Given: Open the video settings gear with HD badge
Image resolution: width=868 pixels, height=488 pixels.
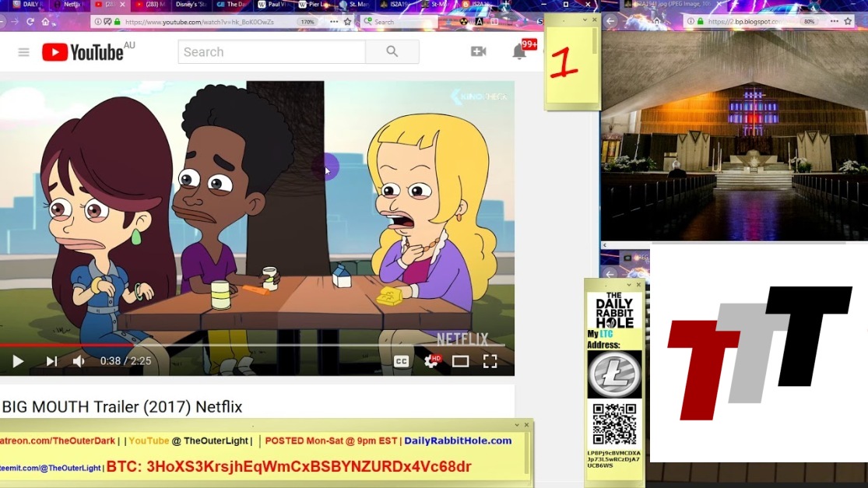Looking at the screenshot, I should (430, 361).
